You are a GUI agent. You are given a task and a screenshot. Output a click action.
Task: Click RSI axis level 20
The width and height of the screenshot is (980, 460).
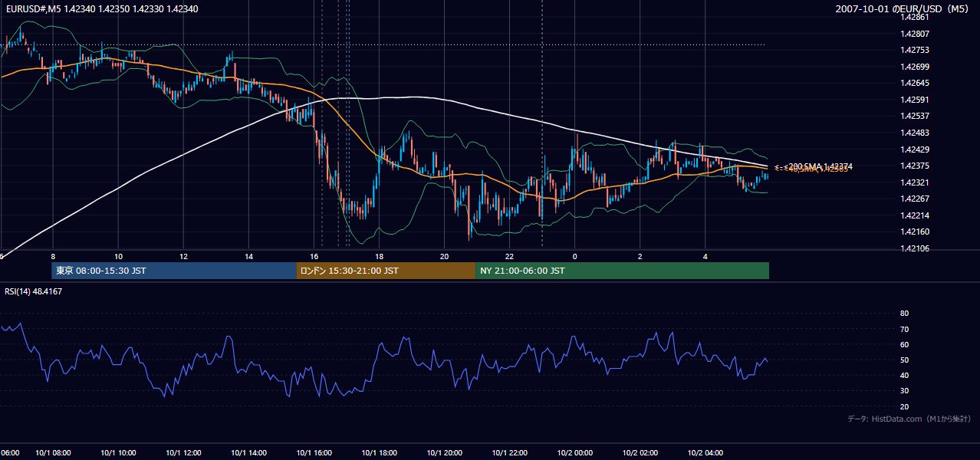click(x=904, y=406)
